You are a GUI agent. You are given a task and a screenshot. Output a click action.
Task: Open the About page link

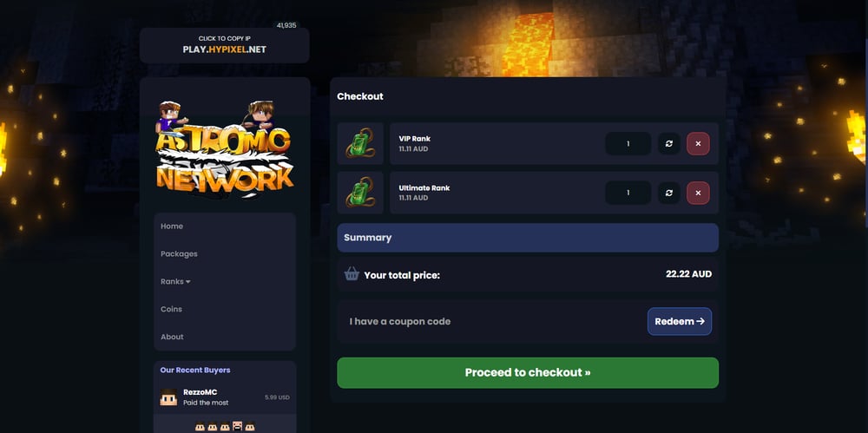coord(172,337)
